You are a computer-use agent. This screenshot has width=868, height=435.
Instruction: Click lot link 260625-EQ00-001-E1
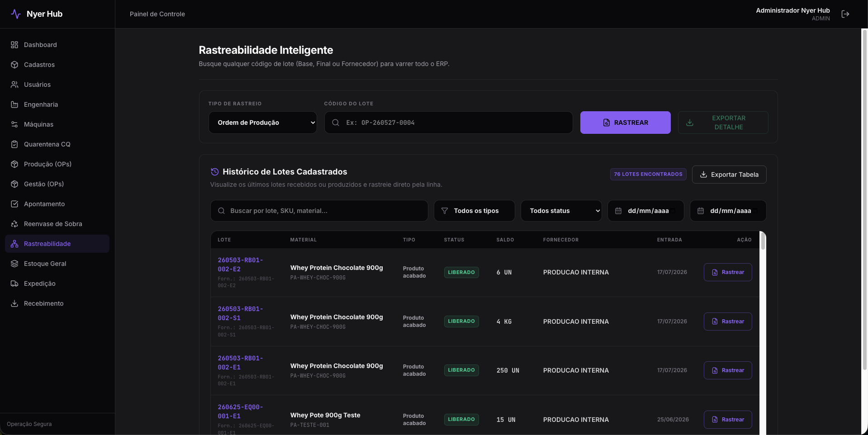tap(240, 411)
